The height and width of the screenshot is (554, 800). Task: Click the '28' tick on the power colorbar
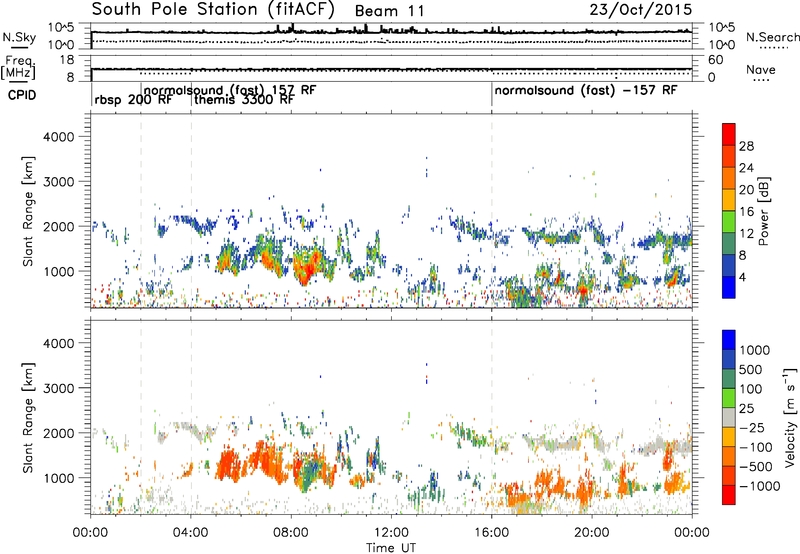click(x=746, y=146)
